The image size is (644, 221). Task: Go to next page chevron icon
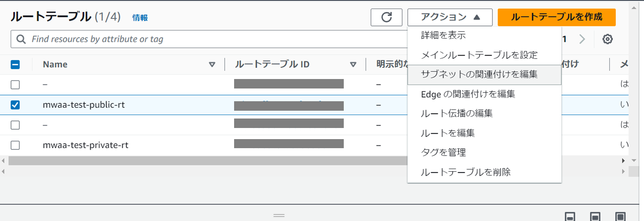pyautogui.click(x=582, y=39)
